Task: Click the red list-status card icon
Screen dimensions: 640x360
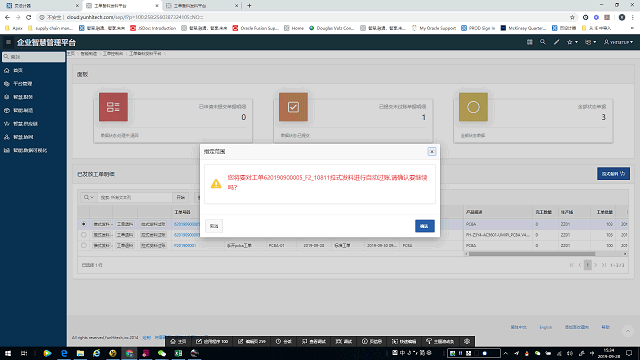Action: [113, 107]
